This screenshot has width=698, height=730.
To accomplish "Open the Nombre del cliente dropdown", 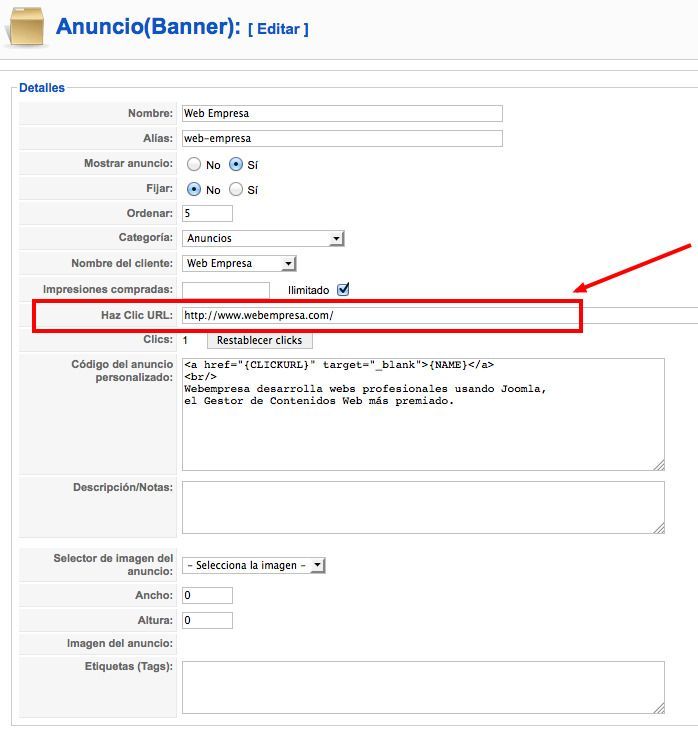I will tap(239, 264).
